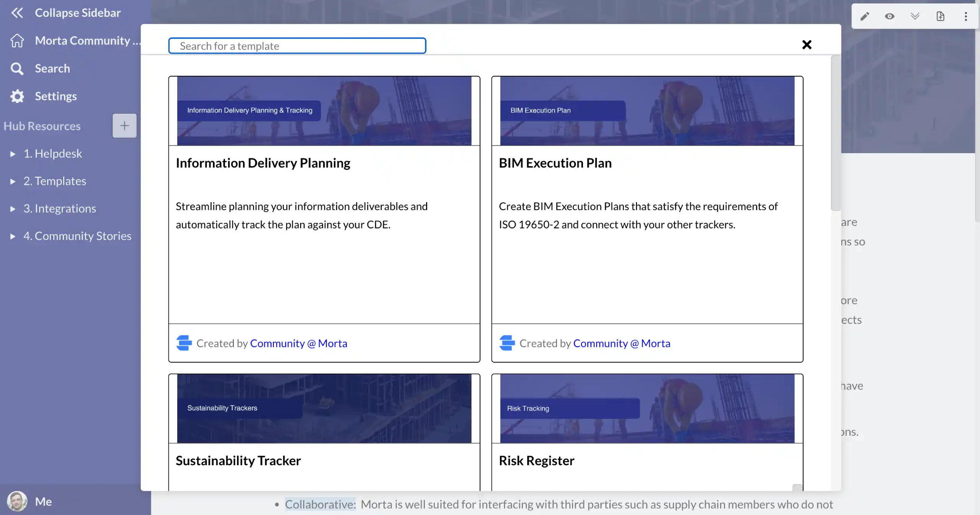This screenshot has height=515, width=980.
Task: Close the template picker dialog
Action: pos(807,45)
